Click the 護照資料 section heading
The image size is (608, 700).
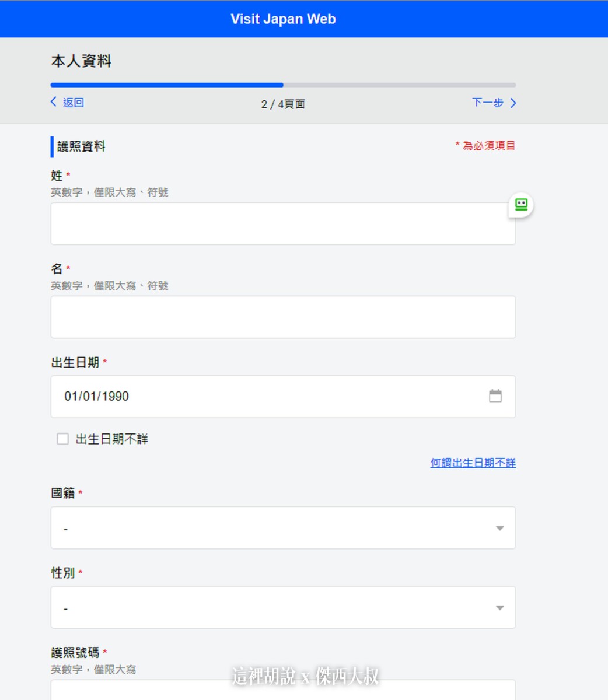[81, 146]
